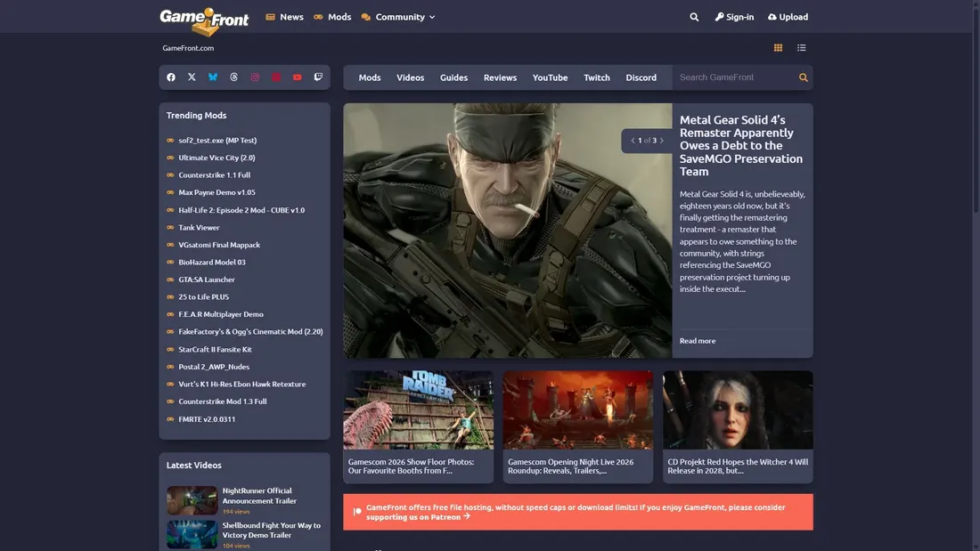Open trending mod 'Postal 2_AWP_Nudes'
This screenshot has width=980, height=551.
coord(214,368)
